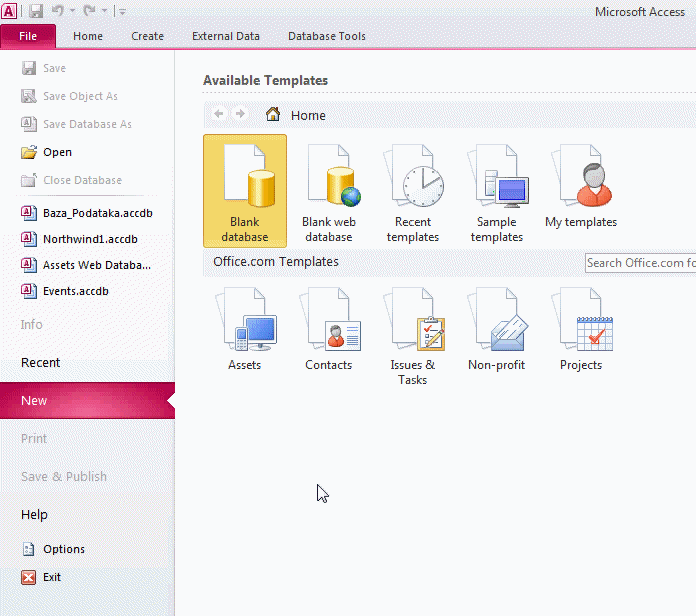Image resolution: width=696 pixels, height=616 pixels.
Task: Open the Recent templates category
Action: (x=413, y=191)
